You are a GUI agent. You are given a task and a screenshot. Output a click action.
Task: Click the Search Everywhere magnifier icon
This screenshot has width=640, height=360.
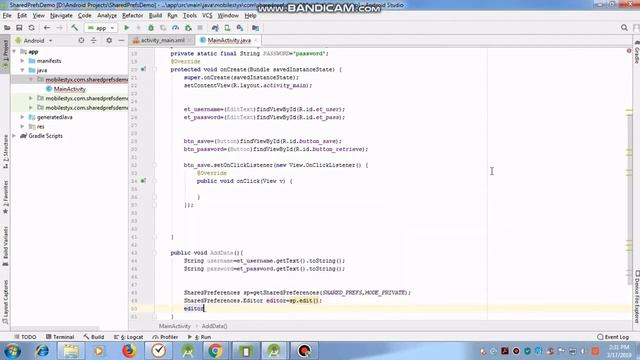click(x=624, y=28)
